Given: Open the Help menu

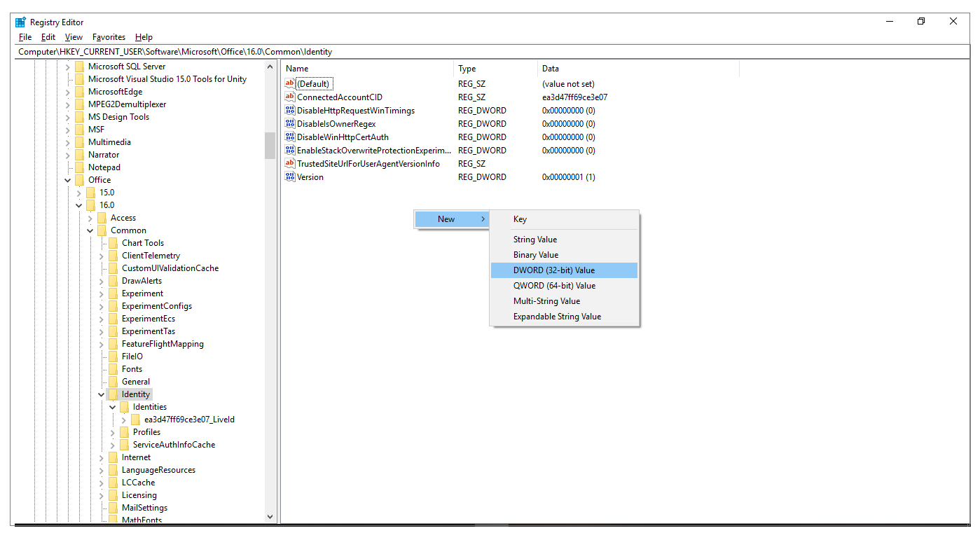Looking at the screenshot, I should click(x=144, y=37).
